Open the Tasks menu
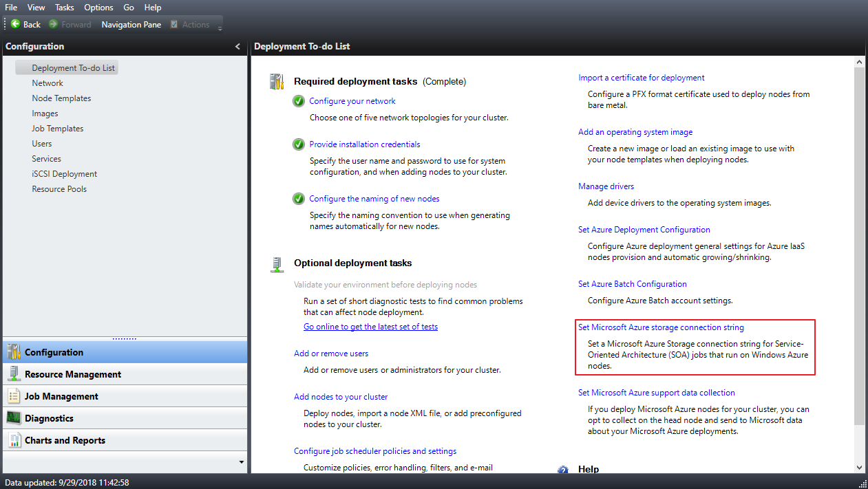 click(64, 8)
